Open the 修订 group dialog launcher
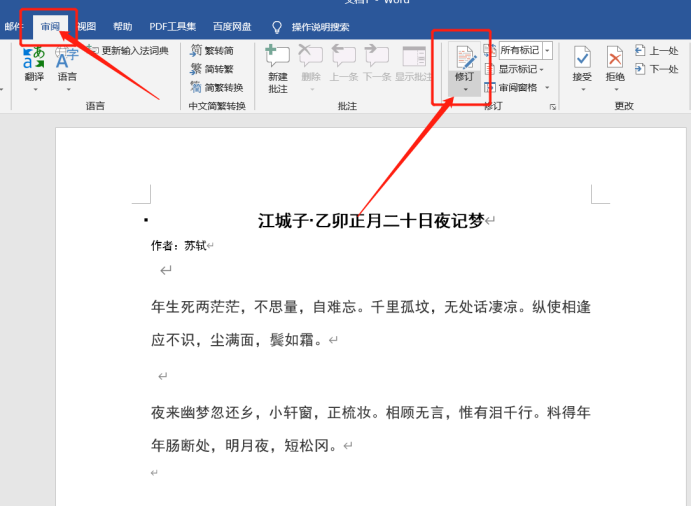Screen dimensions: 691x506 click(553, 107)
